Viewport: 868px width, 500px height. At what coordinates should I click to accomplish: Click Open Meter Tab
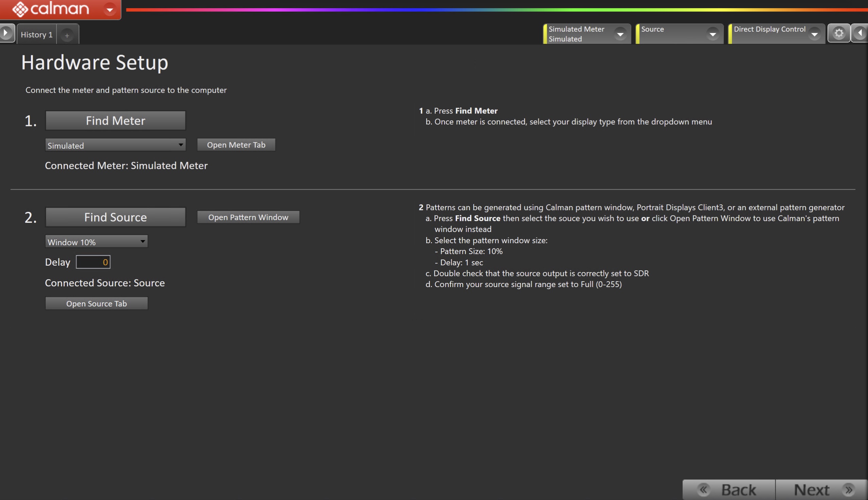click(x=236, y=145)
